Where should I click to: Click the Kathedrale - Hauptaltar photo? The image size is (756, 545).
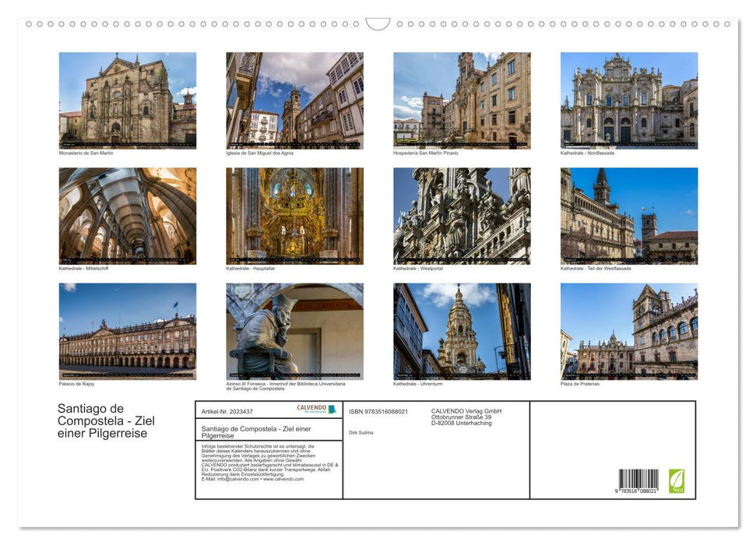pyautogui.click(x=294, y=216)
